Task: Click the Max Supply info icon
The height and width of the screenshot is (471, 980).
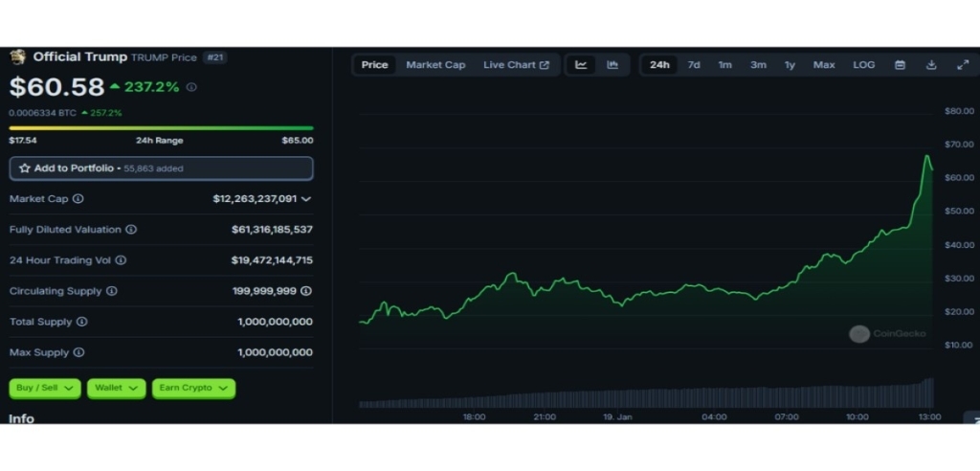Action: (x=78, y=352)
